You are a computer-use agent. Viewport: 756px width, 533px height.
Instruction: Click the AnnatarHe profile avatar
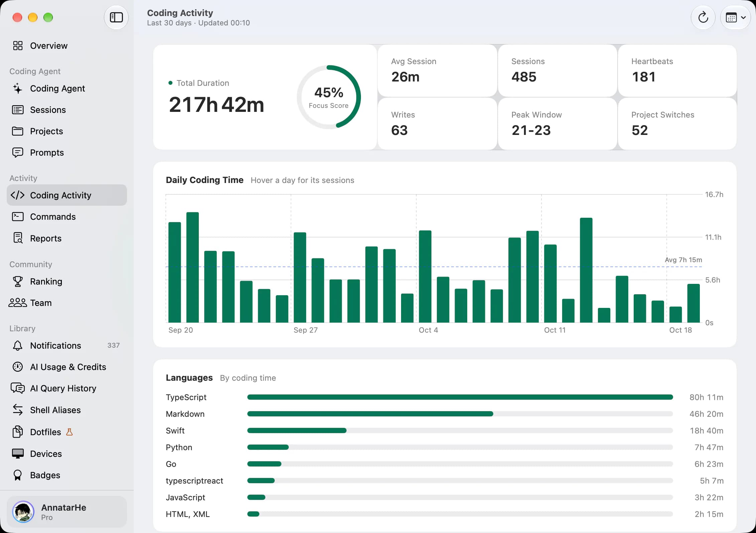[23, 512]
